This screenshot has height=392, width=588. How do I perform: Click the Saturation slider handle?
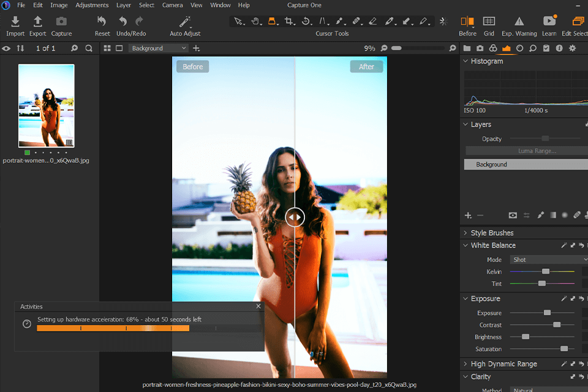pos(564,349)
